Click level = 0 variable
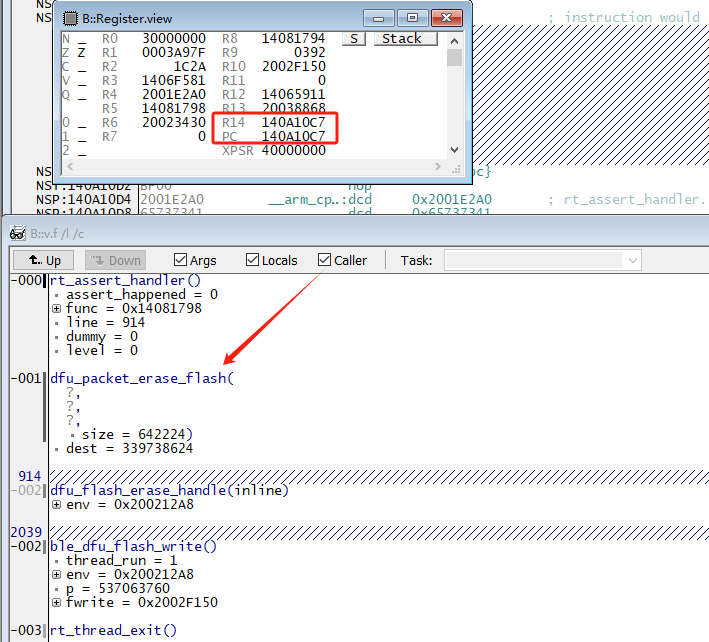Image resolution: width=709 pixels, height=642 pixels. tap(102, 350)
